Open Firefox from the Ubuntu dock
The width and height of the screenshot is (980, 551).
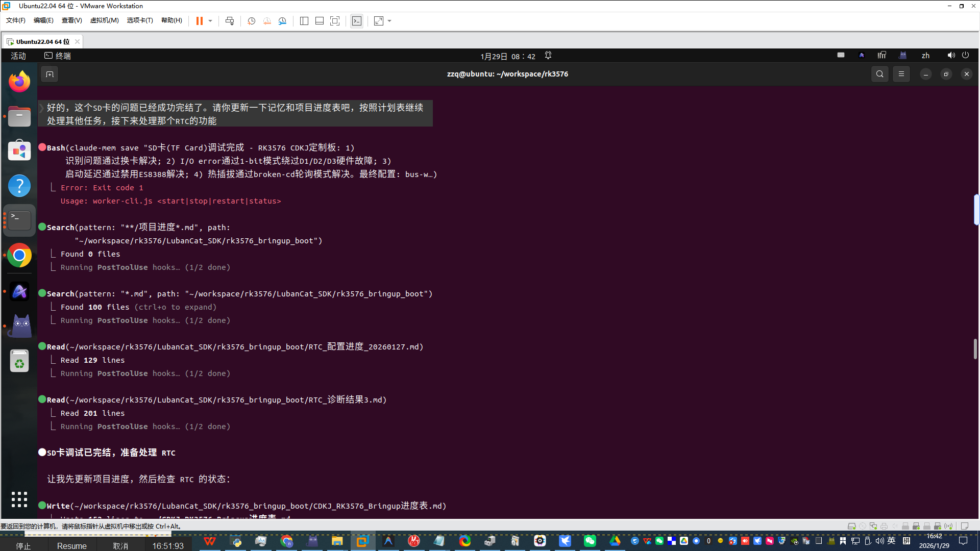[x=19, y=82]
